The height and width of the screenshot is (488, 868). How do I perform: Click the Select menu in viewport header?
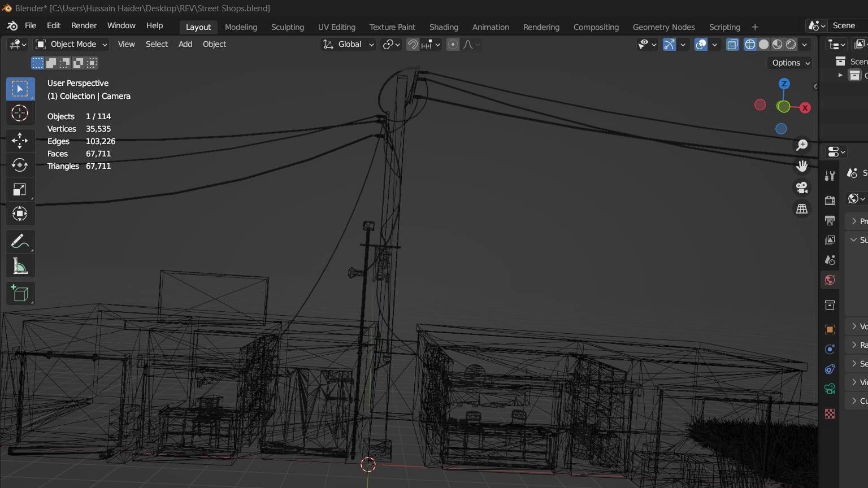pyautogui.click(x=157, y=44)
